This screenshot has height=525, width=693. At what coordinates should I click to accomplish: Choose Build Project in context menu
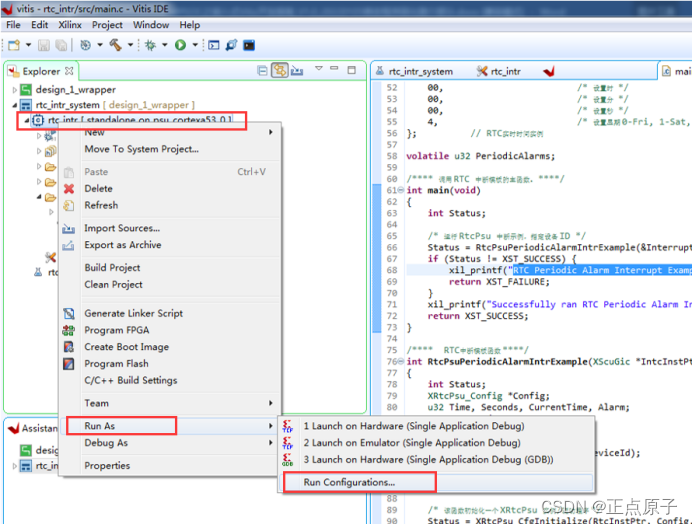171,268
